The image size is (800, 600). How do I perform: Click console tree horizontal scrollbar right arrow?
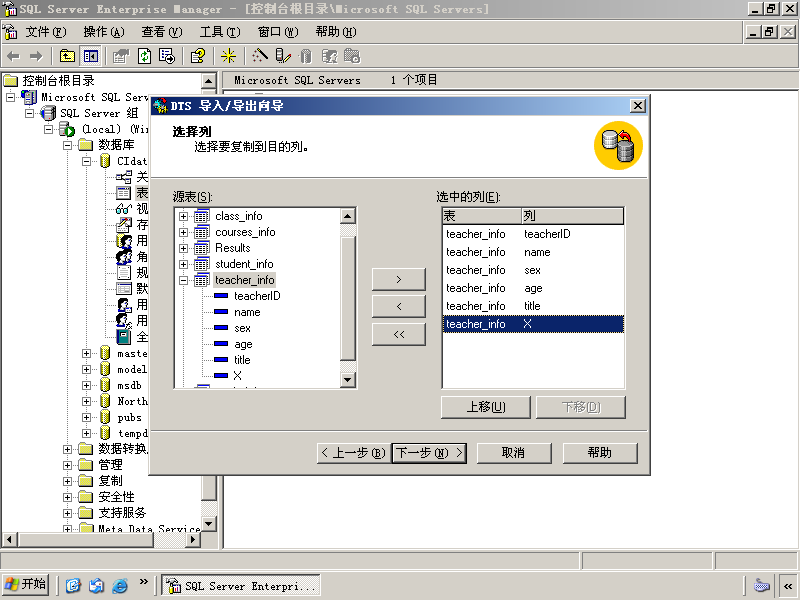pos(193,539)
